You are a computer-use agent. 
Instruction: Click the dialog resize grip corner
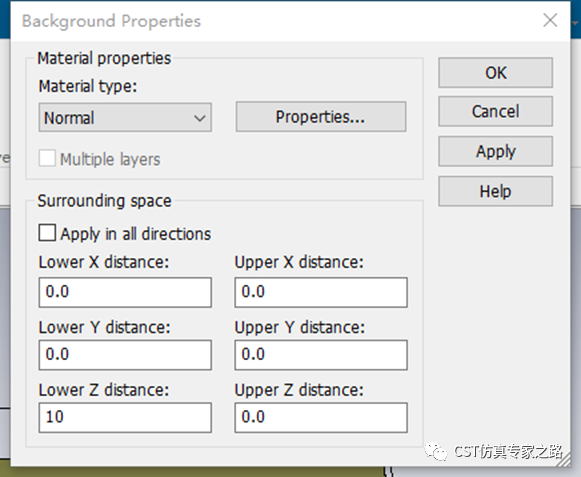pos(563,459)
